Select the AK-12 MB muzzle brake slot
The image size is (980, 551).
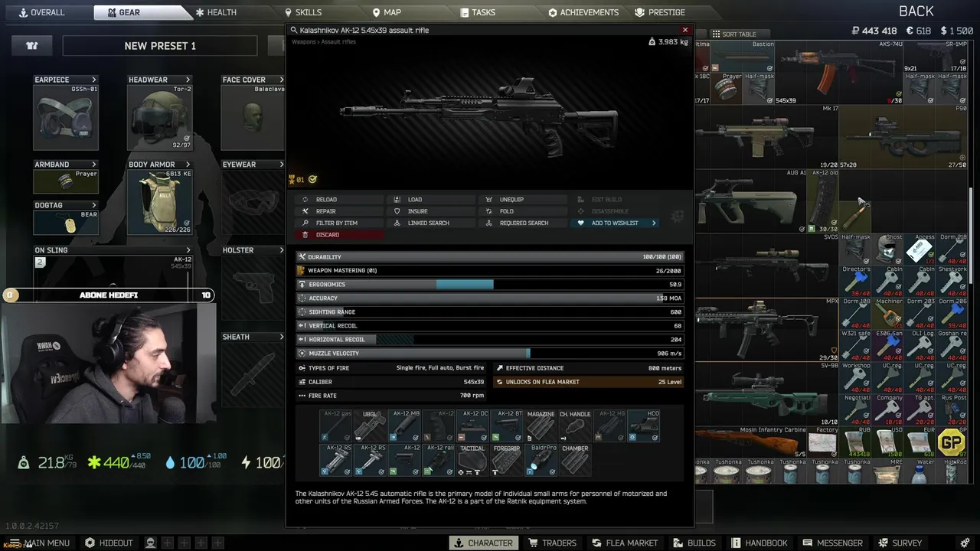click(404, 425)
